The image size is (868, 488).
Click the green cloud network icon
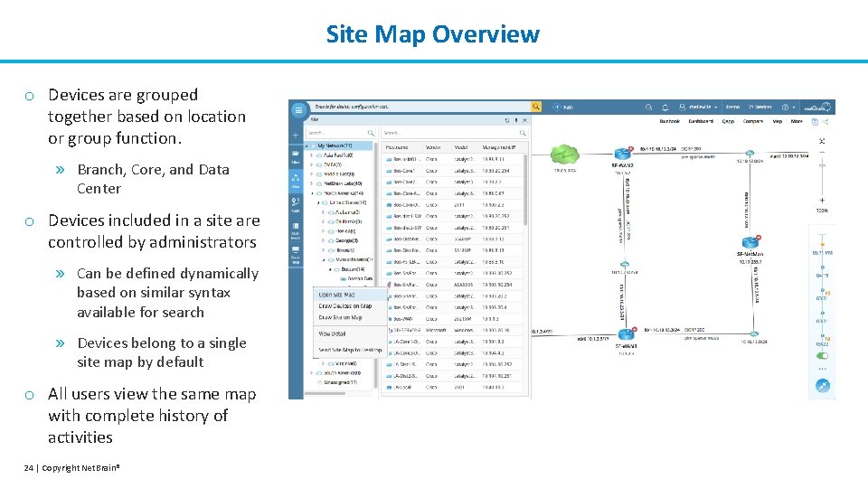564,155
